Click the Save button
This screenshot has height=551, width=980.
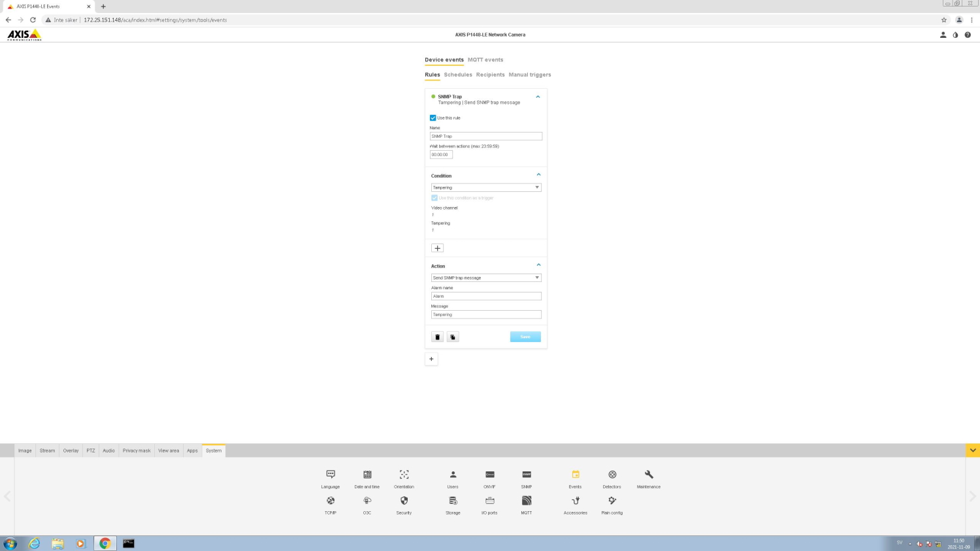pos(525,337)
